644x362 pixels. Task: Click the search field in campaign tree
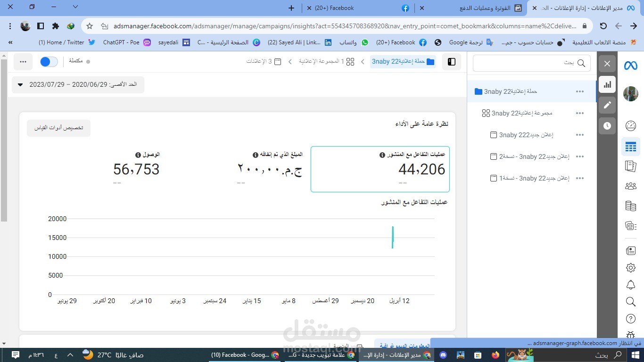click(x=532, y=63)
